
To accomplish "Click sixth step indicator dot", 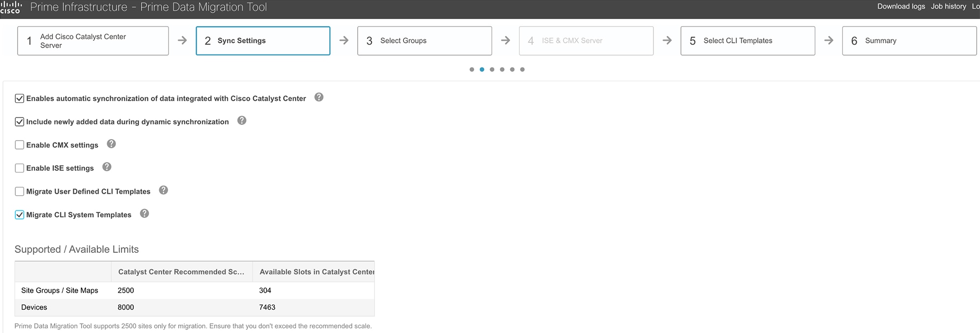I will tap(522, 69).
